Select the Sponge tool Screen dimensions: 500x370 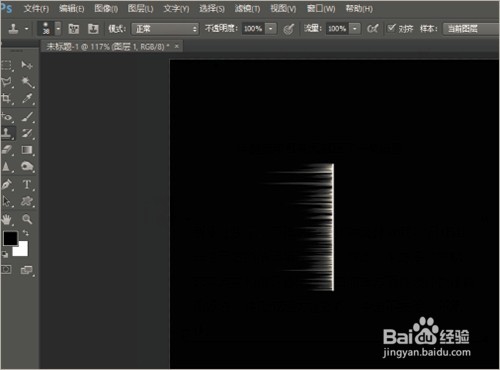point(27,166)
